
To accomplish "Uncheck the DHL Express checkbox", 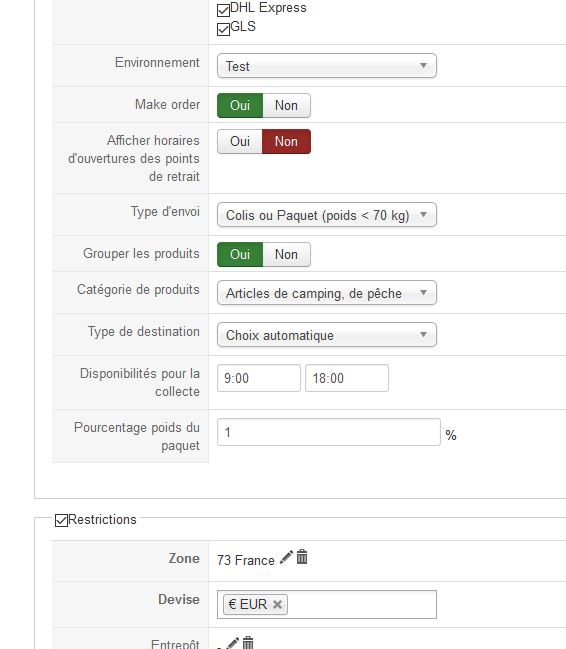I will click(x=223, y=10).
